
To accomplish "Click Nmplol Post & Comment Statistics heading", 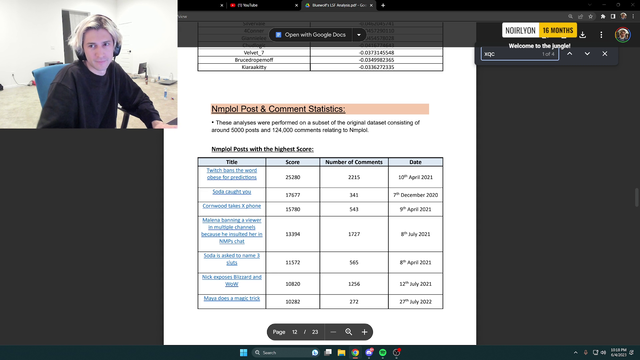I will click(278, 109).
